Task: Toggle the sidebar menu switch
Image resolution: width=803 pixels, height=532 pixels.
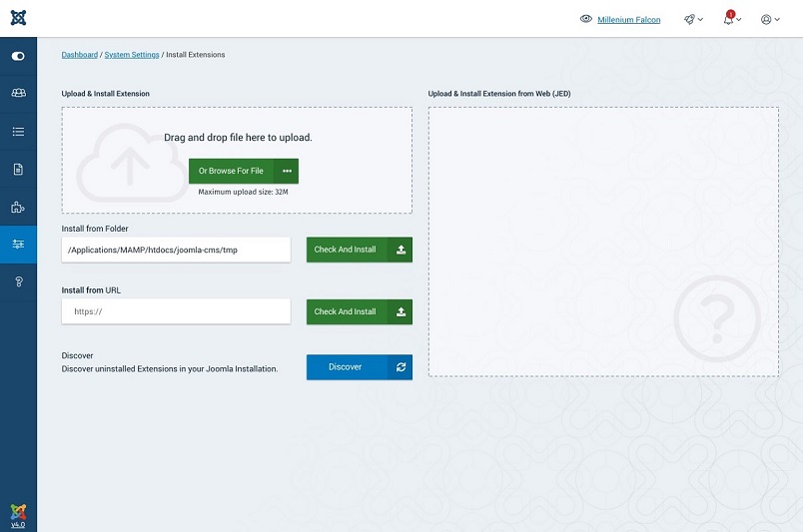Action: pyautogui.click(x=18, y=57)
